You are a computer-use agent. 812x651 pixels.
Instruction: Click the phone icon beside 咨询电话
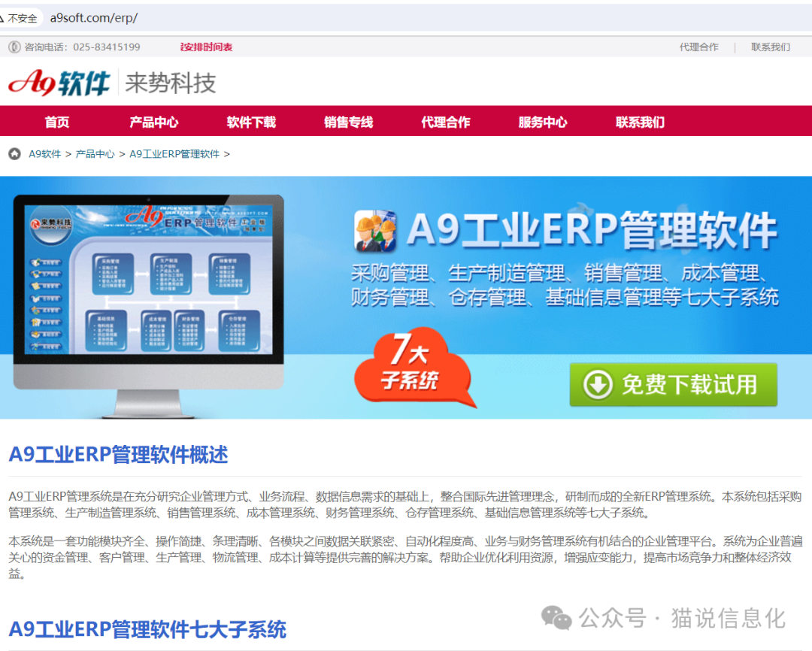coord(14,47)
